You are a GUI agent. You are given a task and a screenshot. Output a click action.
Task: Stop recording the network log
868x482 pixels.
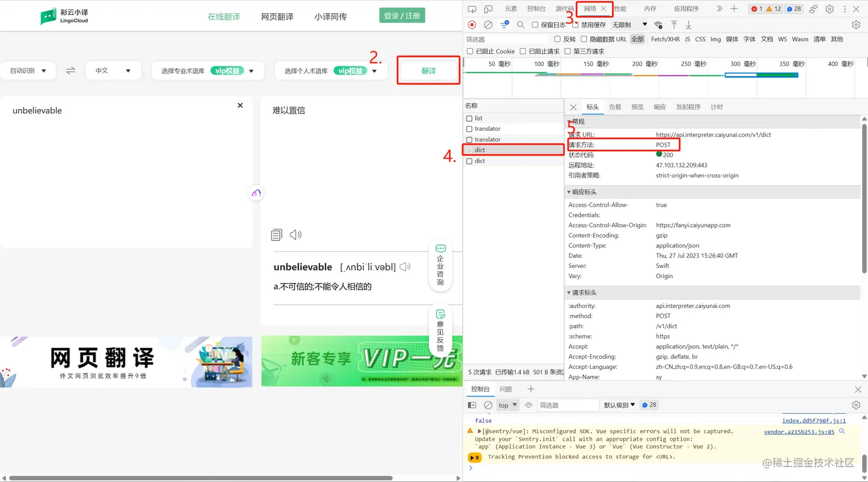click(472, 24)
